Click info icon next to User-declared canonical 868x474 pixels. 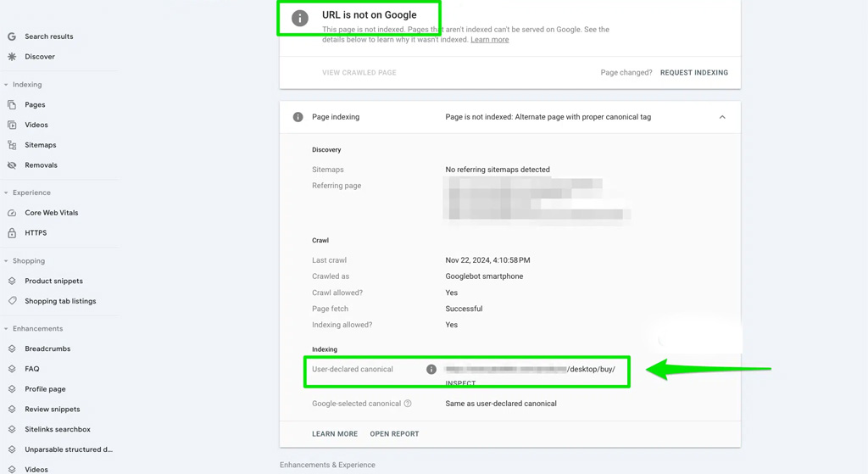point(431,370)
